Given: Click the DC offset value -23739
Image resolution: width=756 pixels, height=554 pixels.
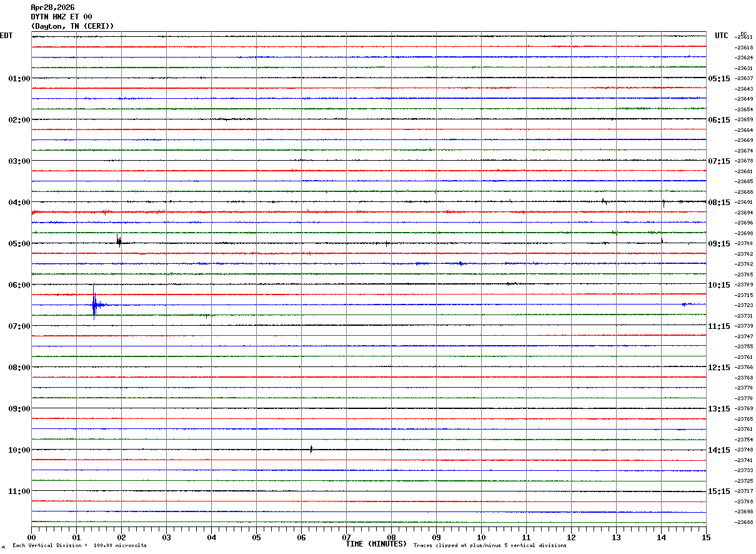Looking at the screenshot, I should pos(744,326).
